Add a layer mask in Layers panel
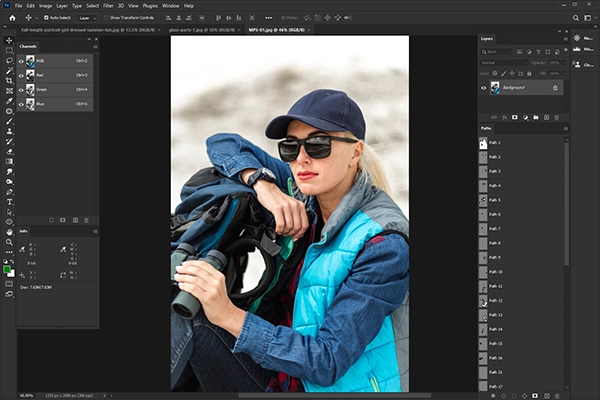Viewport: 600px width, 400px height. point(515,118)
